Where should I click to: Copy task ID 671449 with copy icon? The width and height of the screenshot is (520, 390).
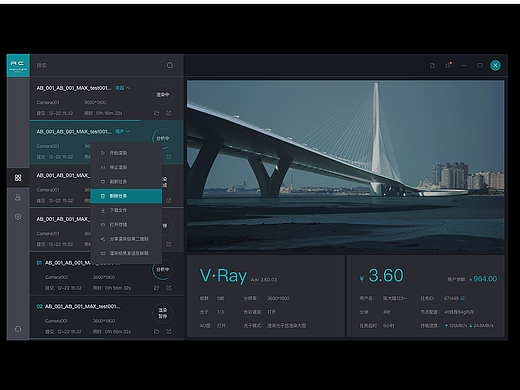[x=463, y=298]
